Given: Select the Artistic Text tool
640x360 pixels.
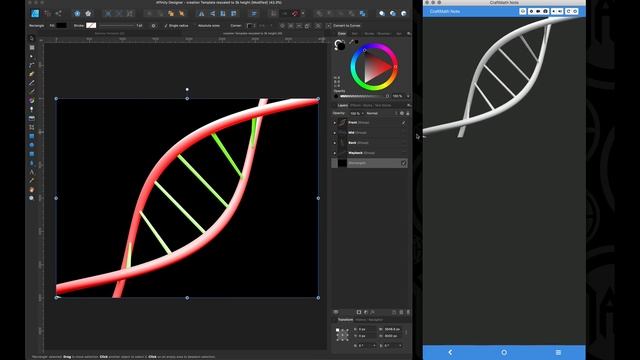Looking at the screenshot, I should click(x=31, y=172).
